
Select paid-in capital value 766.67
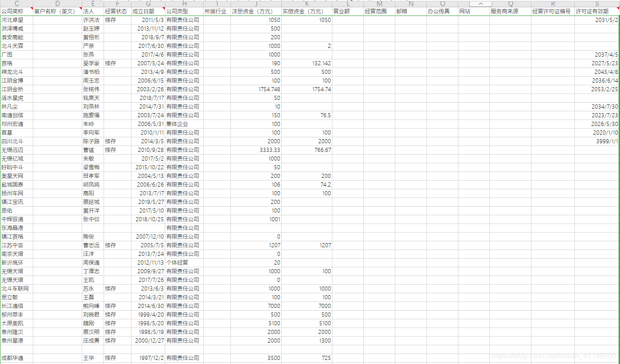point(307,150)
